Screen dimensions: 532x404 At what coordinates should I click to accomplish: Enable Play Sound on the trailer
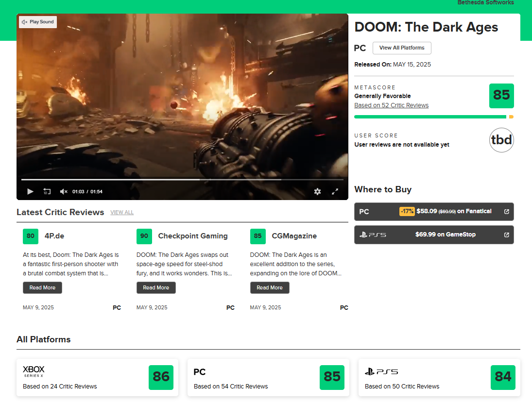37,22
